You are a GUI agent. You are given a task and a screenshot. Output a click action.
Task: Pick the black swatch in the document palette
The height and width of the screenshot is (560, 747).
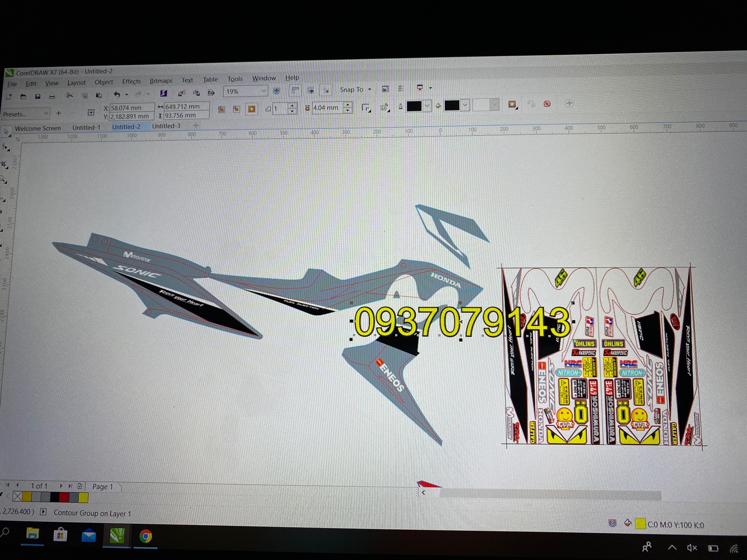(x=55, y=497)
